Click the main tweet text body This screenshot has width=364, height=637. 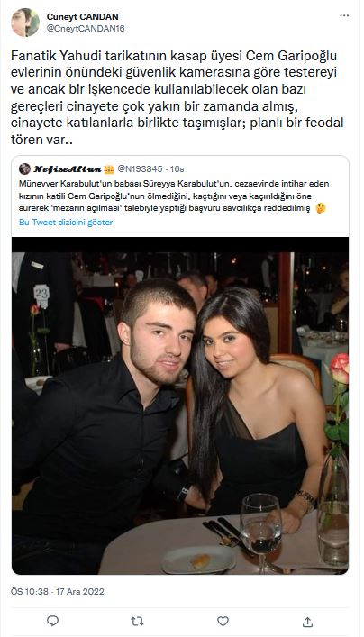tap(177, 98)
